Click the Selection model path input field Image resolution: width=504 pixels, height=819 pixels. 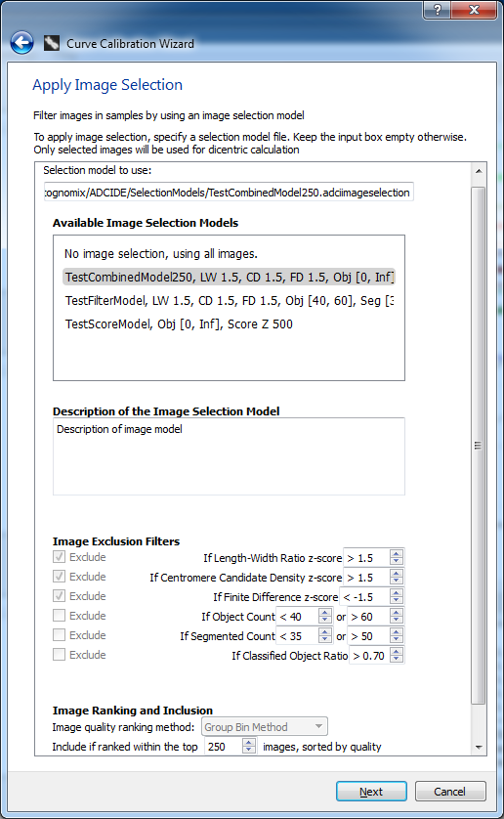(229, 193)
